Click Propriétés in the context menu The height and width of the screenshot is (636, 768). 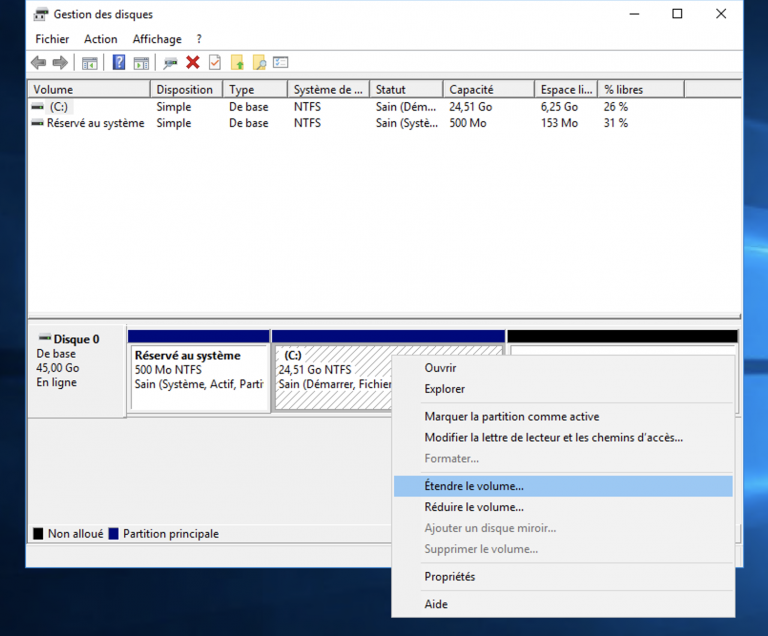point(449,577)
